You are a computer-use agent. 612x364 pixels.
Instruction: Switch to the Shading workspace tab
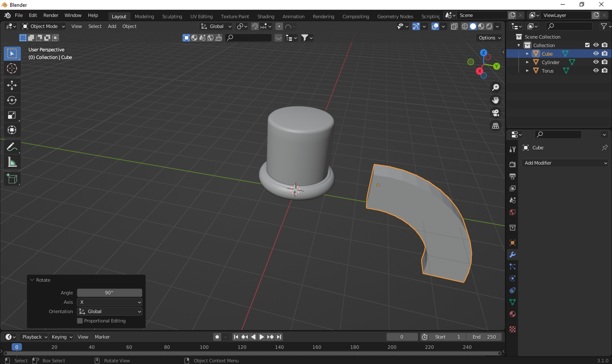pos(266,16)
